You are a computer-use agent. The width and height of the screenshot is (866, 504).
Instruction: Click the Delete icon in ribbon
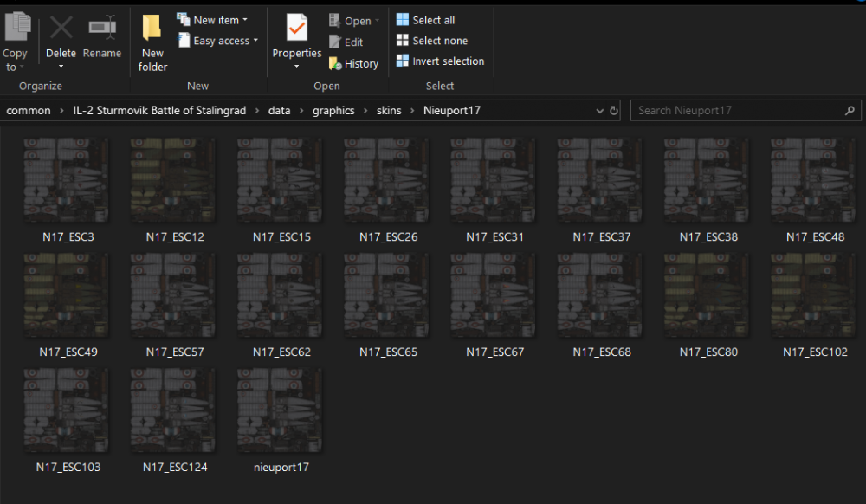click(x=61, y=29)
